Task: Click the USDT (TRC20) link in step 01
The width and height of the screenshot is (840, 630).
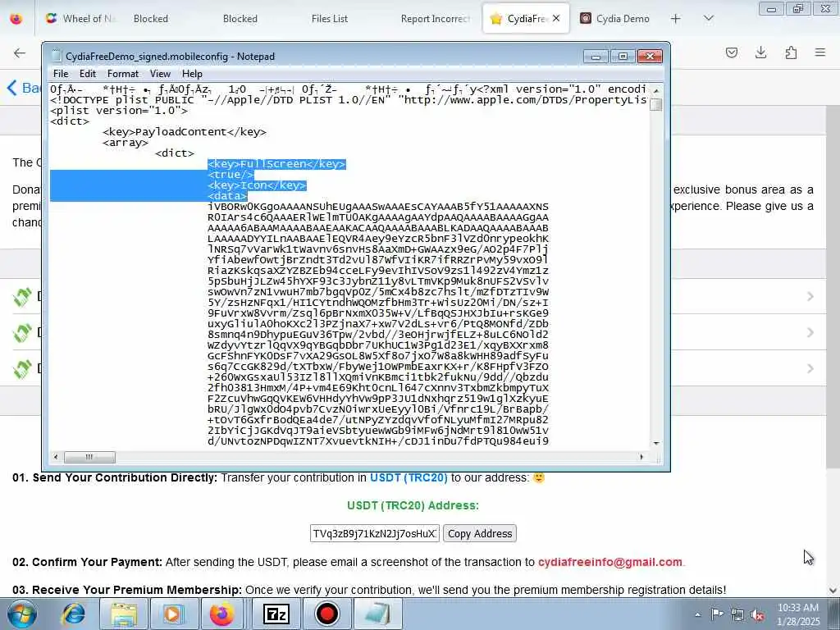Action: tap(409, 477)
